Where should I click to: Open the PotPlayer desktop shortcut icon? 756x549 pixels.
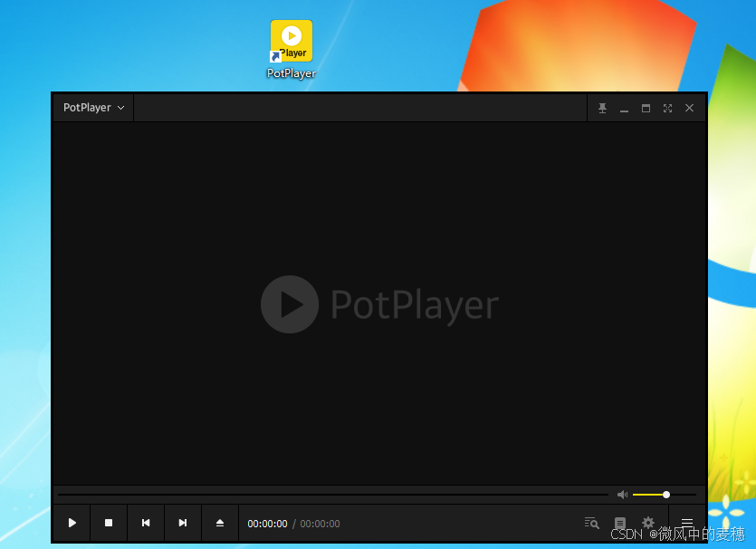tap(292, 48)
